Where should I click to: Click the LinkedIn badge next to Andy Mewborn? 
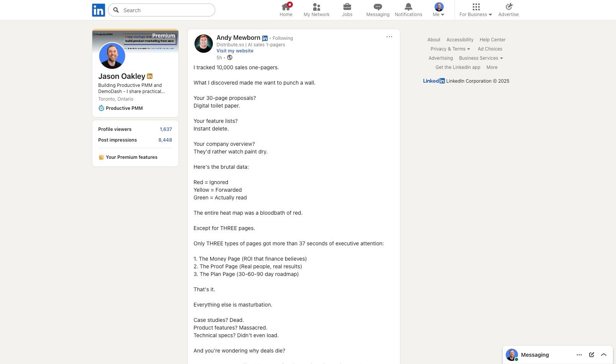pos(265,38)
